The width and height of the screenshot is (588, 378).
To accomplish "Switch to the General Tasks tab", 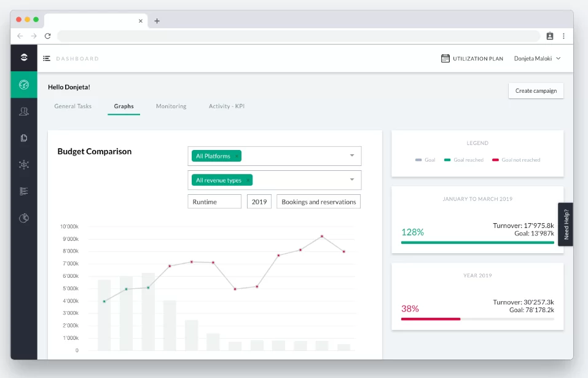I will [x=73, y=106].
